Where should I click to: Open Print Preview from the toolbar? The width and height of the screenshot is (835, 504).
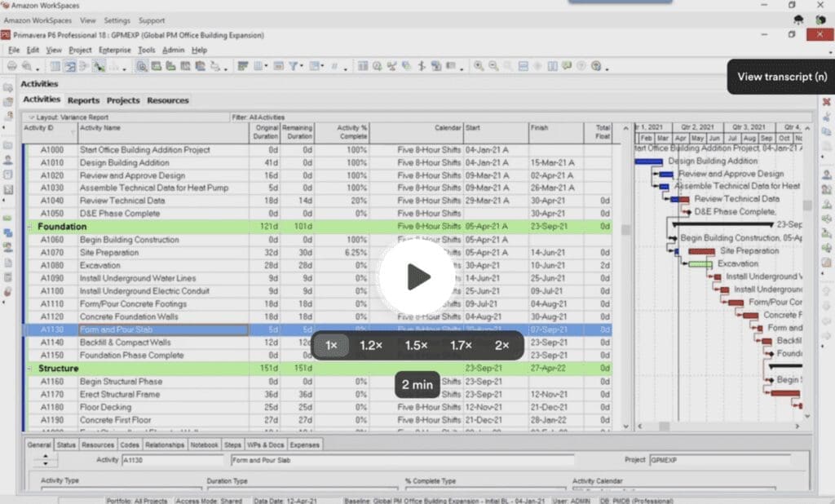pyautogui.click(x=27, y=66)
